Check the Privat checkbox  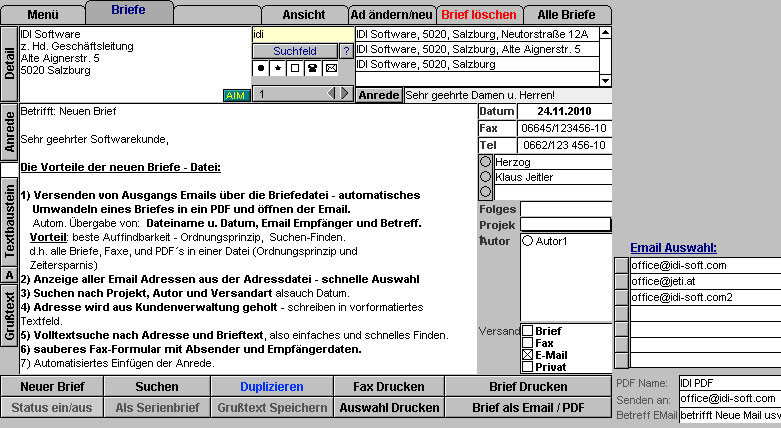click(527, 367)
